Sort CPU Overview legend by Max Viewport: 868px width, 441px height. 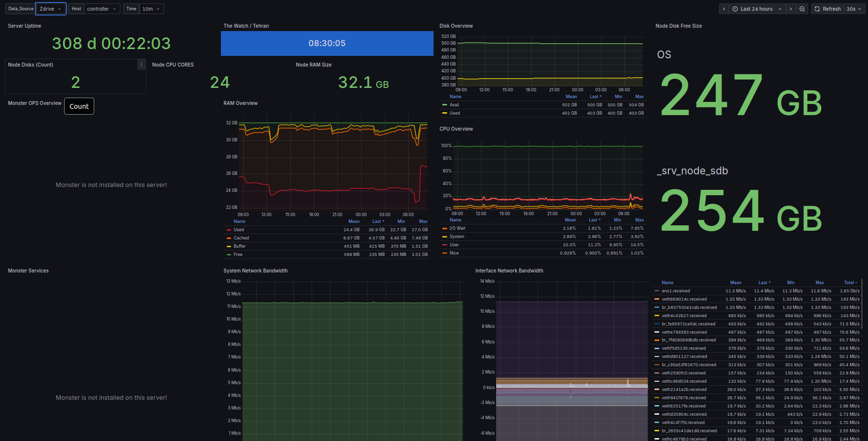click(x=639, y=220)
